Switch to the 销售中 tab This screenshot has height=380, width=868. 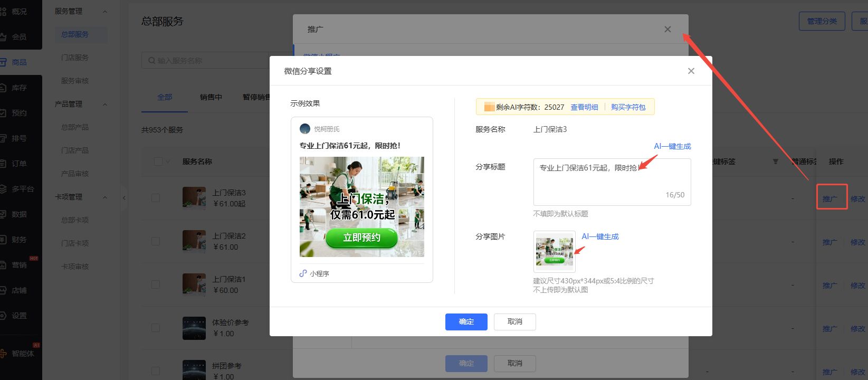click(211, 98)
